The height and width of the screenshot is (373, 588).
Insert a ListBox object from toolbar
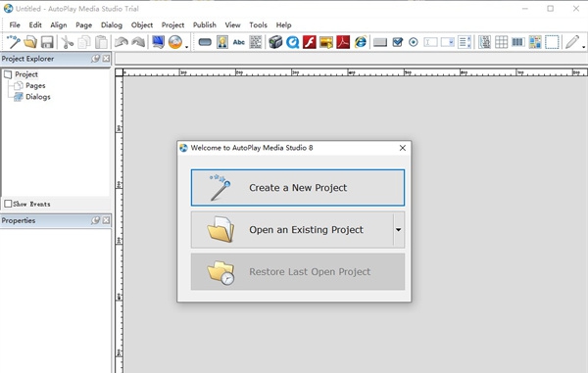pyautogui.click(x=465, y=42)
